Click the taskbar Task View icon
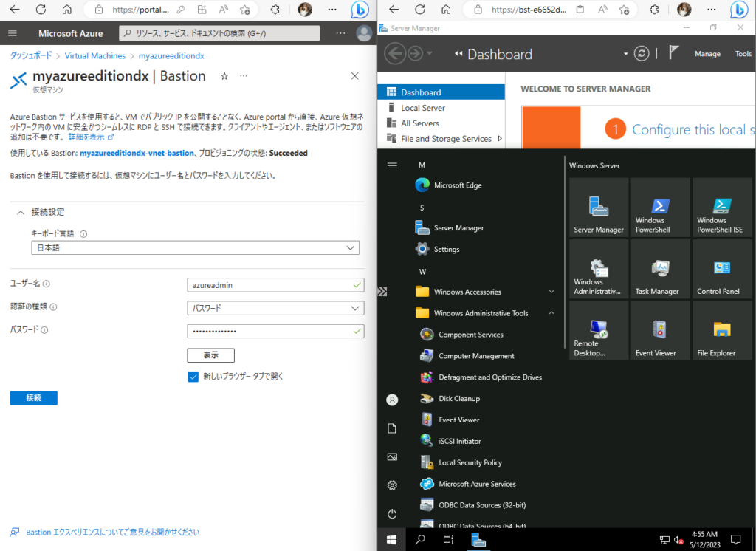756x551 pixels. tap(448, 539)
